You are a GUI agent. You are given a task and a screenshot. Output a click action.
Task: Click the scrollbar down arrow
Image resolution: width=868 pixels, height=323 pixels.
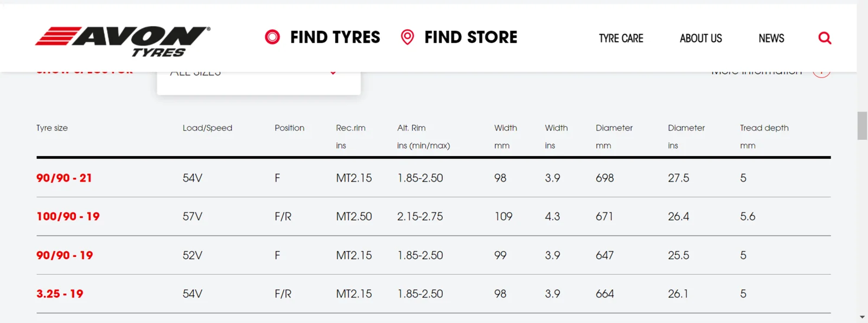[x=862, y=317]
